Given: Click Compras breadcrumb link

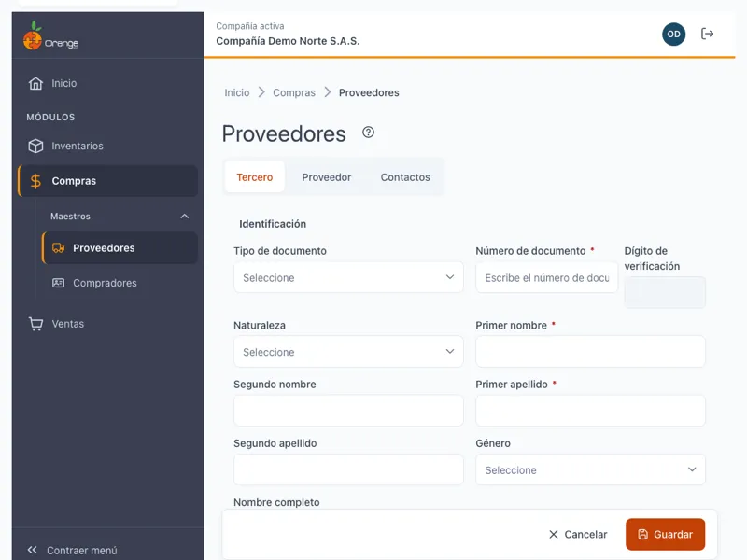Looking at the screenshot, I should click(x=294, y=92).
